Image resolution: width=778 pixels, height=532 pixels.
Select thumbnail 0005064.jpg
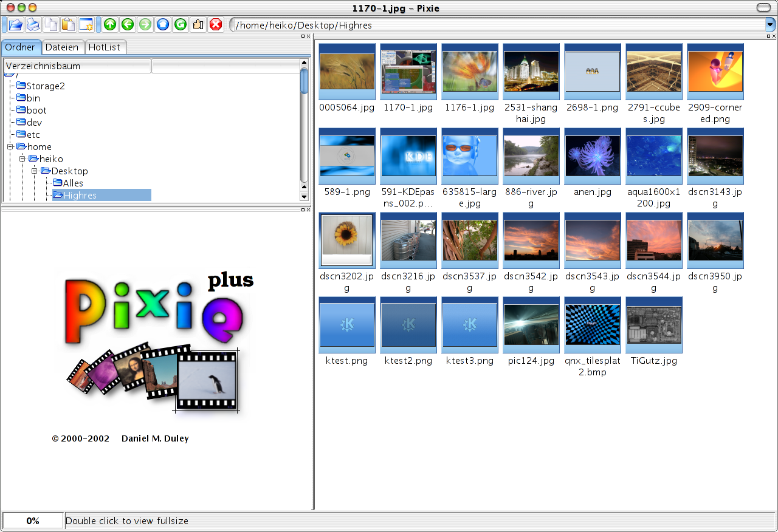click(347, 72)
